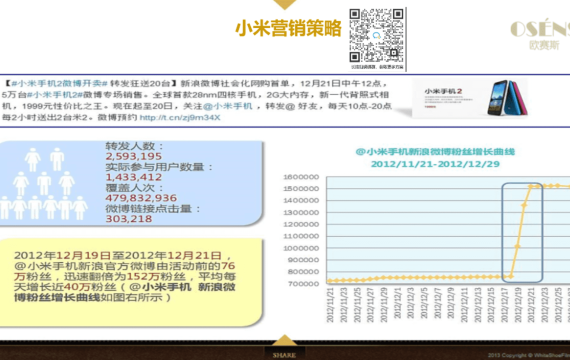Viewport: 570px width, 360px height.
Task: Click the yellow text box about 152万粉丝
Action: coord(131,282)
